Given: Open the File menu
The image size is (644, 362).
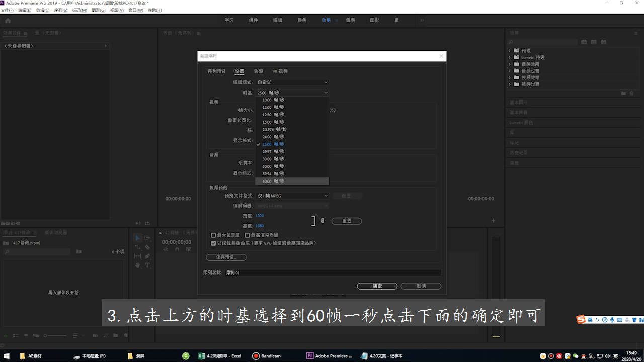Looking at the screenshot, I should (7, 10).
